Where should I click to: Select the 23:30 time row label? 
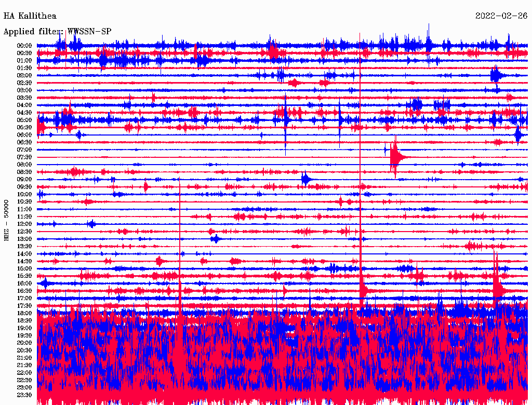point(24,395)
